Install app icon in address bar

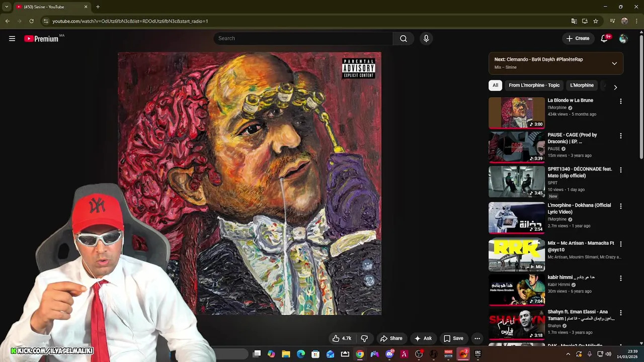585,21
